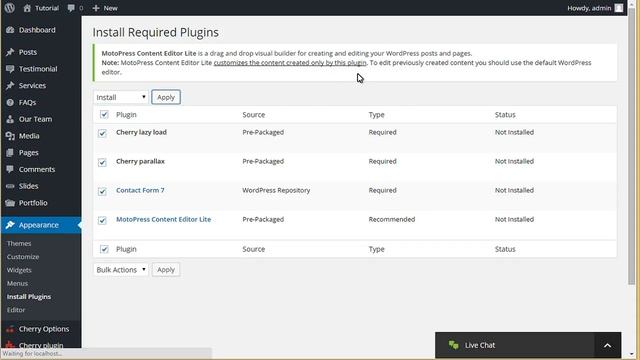Image resolution: width=640 pixels, height=360 pixels.
Task: Click the Portfolio briefcase icon
Action: 10,203
